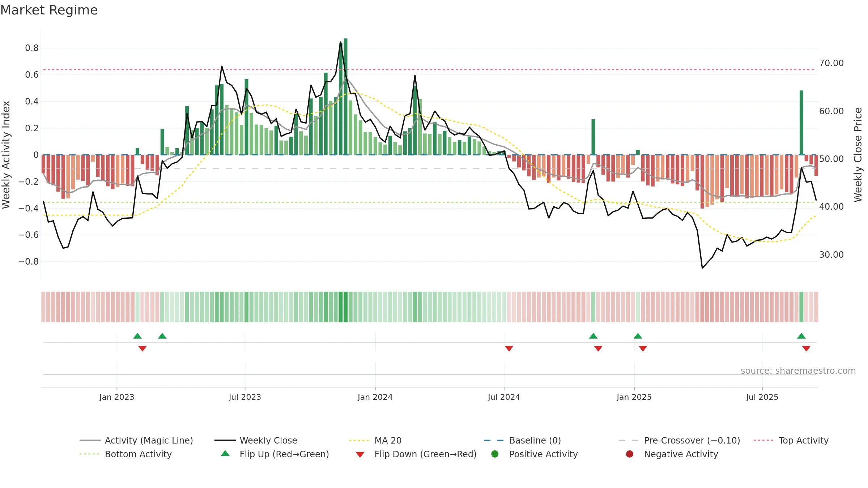The width and height of the screenshot is (868, 488).
Task: Click the source: sharemaestro.com text
Action: click(x=798, y=371)
